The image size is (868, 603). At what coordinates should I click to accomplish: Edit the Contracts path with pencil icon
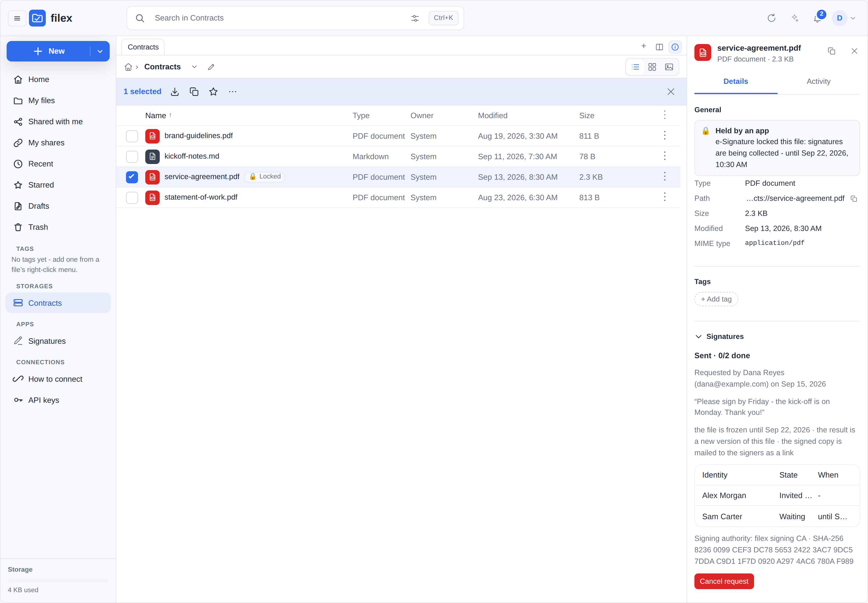211,67
